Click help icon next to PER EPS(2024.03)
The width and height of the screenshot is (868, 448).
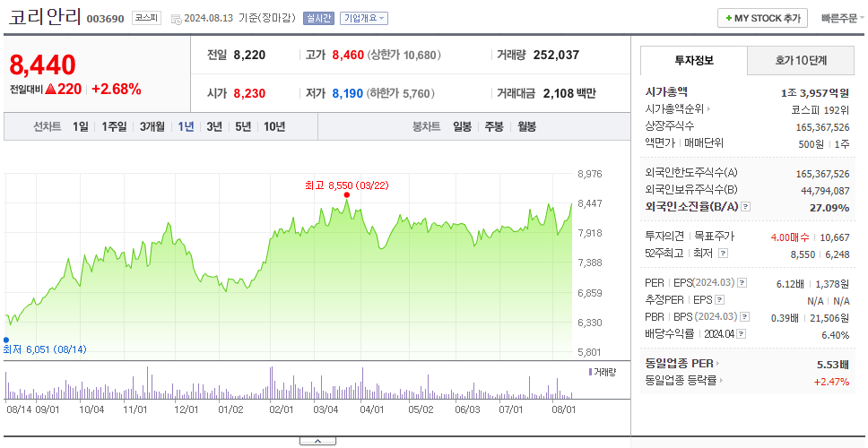pyautogui.click(x=742, y=283)
